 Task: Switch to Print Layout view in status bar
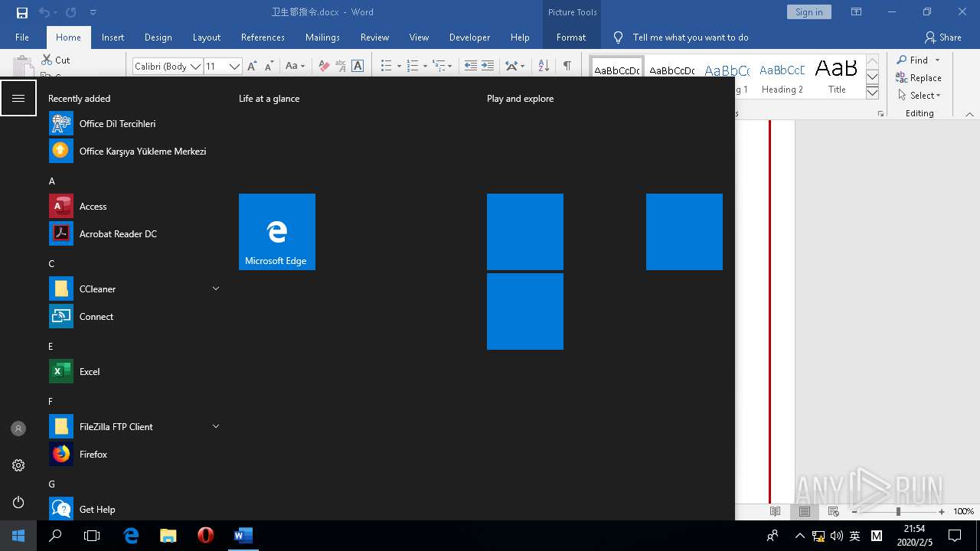(x=805, y=511)
